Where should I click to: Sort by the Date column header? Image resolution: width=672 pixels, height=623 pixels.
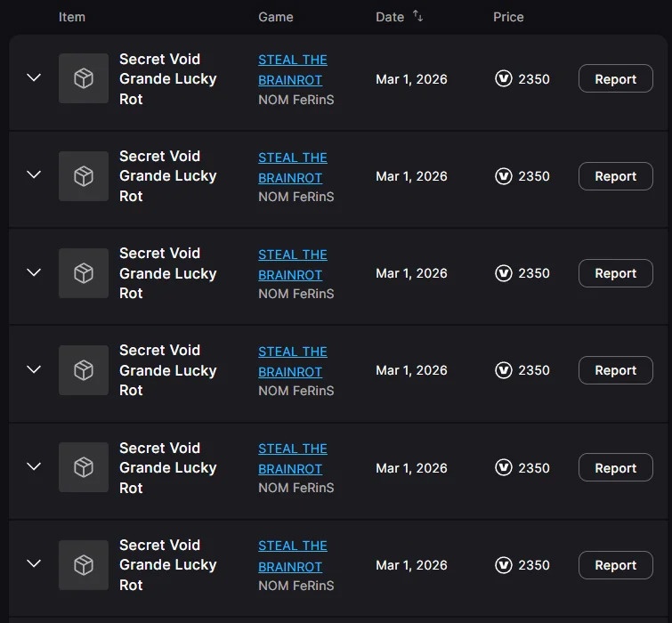pyautogui.click(x=390, y=17)
